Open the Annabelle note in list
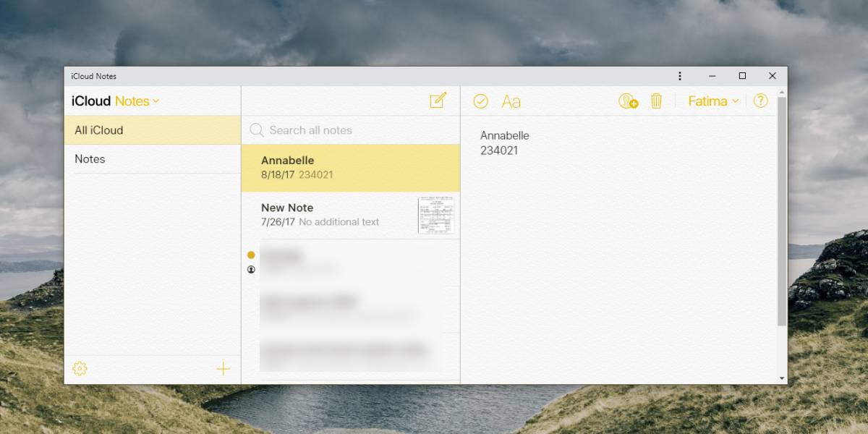The height and width of the screenshot is (434, 868). point(351,168)
